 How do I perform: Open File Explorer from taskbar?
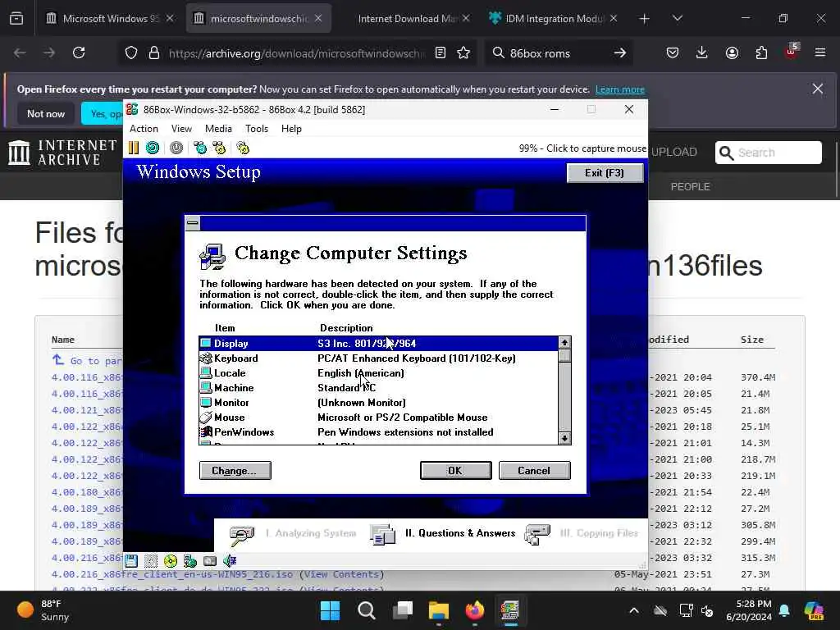click(x=439, y=610)
